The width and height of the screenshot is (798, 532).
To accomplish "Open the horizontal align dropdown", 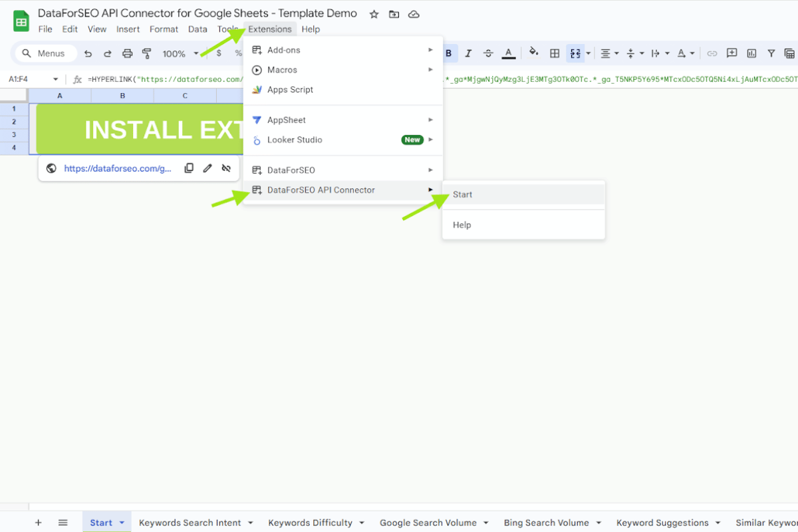I will (x=608, y=53).
